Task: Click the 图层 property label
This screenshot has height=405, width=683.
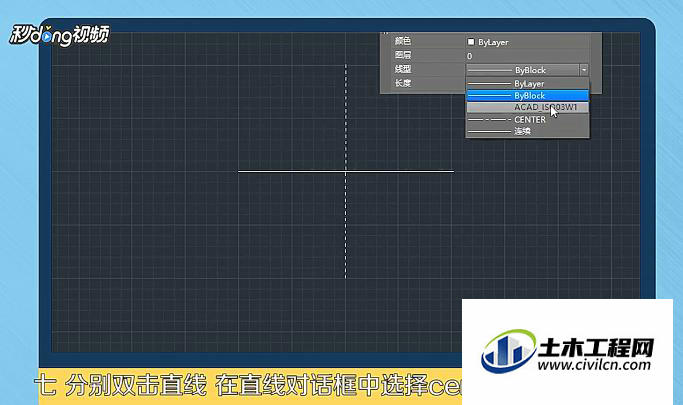Action: pyautogui.click(x=403, y=55)
